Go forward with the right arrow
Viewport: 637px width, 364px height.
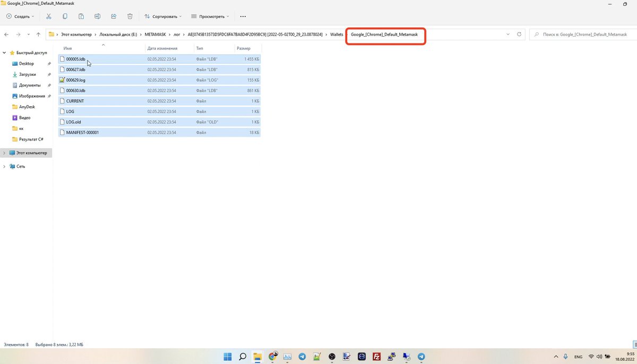coord(19,34)
